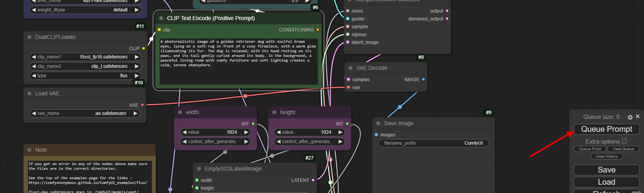This screenshot has height=193, width=644.
Task: Click the vae input port on VAE Decode
Action: click(x=348, y=87)
